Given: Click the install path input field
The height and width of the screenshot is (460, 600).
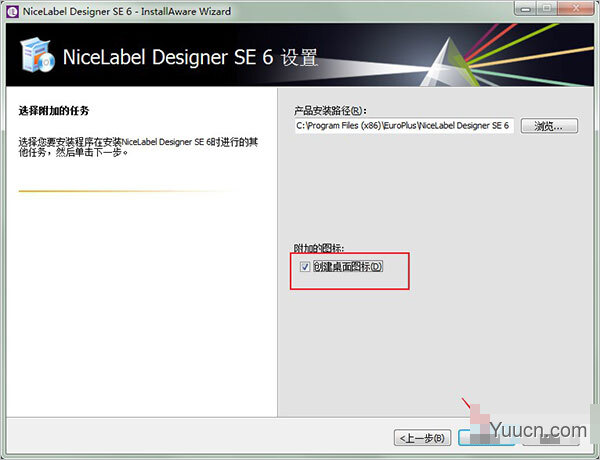Looking at the screenshot, I should [x=404, y=126].
